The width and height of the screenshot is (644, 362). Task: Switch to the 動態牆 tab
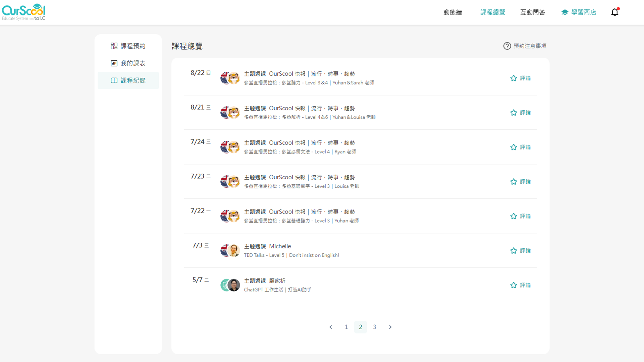click(x=452, y=12)
